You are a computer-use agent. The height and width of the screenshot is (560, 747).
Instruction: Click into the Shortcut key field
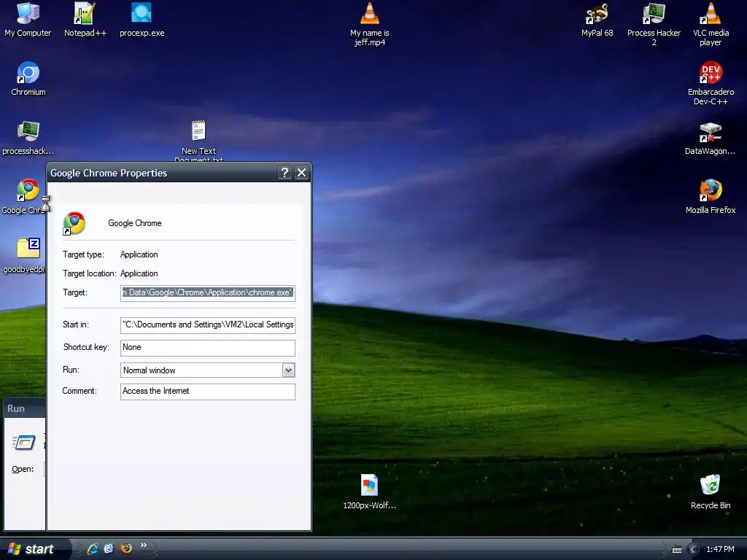208,348
